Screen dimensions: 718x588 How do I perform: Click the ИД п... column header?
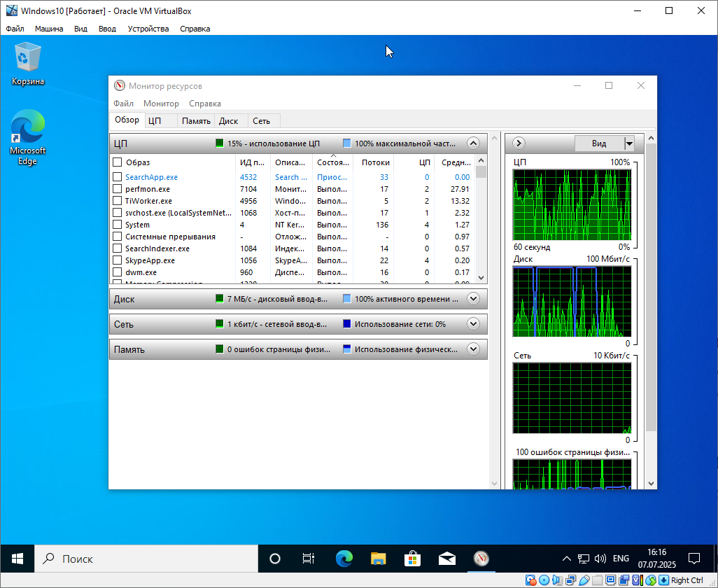pyautogui.click(x=253, y=162)
